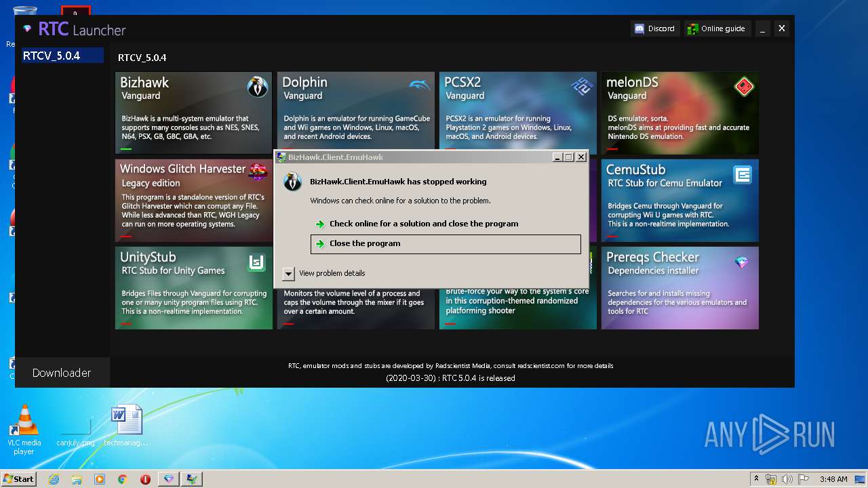The height and width of the screenshot is (488, 868).
Task: Click the Action Center flag icon
Action: click(x=804, y=479)
